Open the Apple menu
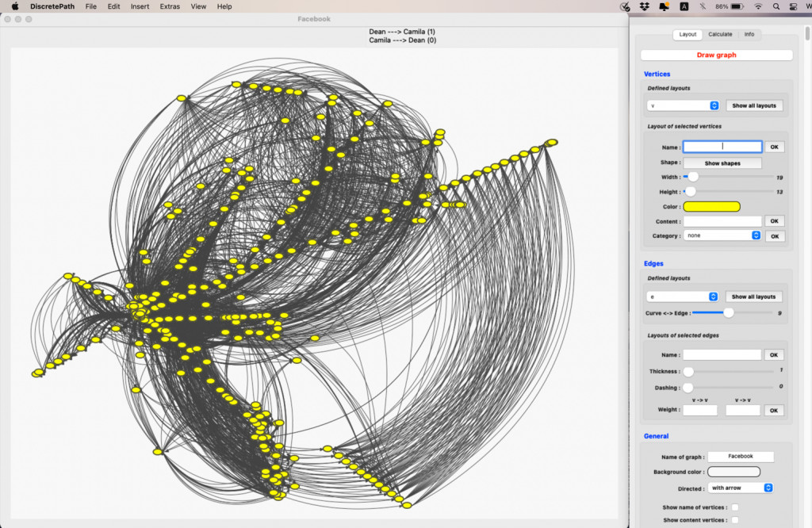 coord(15,6)
